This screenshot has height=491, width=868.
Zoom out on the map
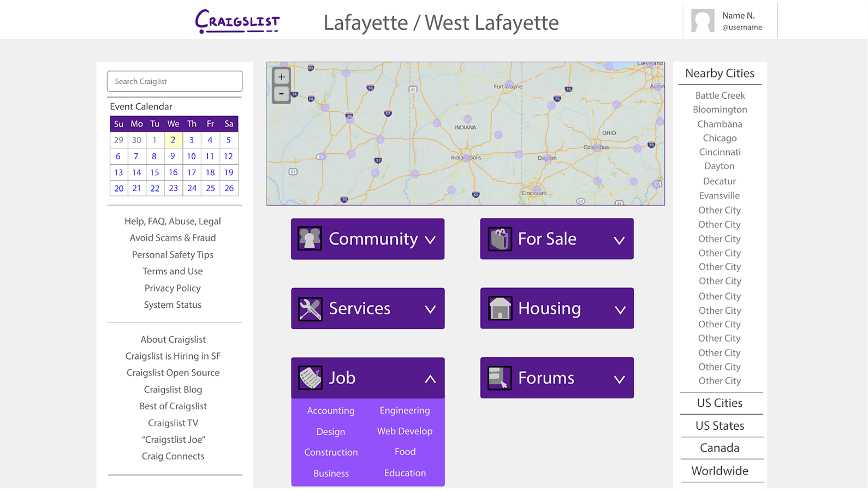point(281,94)
